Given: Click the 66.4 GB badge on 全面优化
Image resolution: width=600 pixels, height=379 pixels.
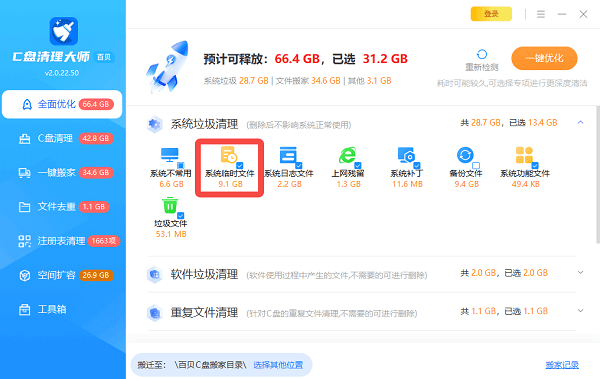Looking at the screenshot, I should pyautogui.click(x=96, y=104).
